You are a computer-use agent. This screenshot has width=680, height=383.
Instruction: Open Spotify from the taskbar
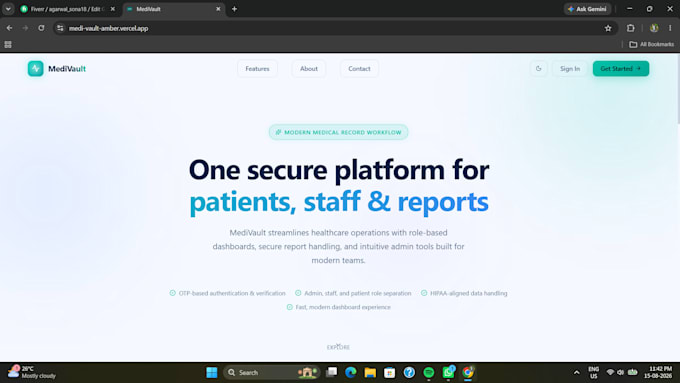click(x=428, y=372)
